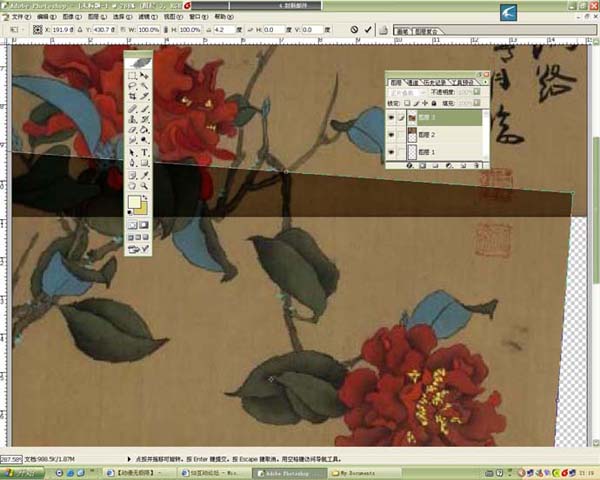This screenshot has width=600, height=480.
Task: Select the Clone Stamp tool
Action: tap(132, 119)
